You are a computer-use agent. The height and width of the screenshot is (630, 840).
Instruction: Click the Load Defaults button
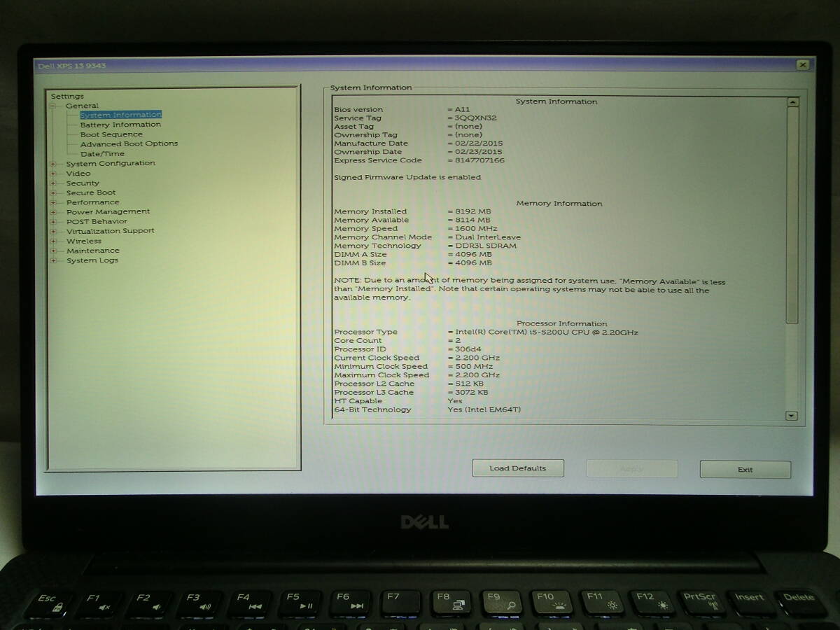518,468
